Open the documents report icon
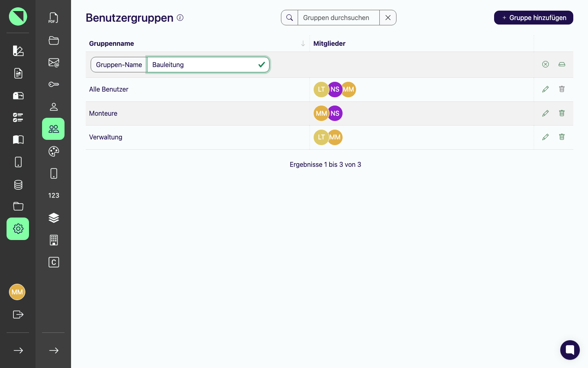Image resolution: width=588 pixels, height=368 pixels. pos(18,73)
